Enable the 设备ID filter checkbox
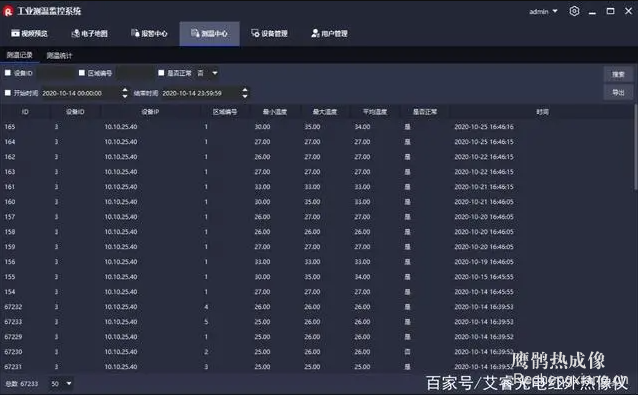638x395 pixels. (8, 73)
